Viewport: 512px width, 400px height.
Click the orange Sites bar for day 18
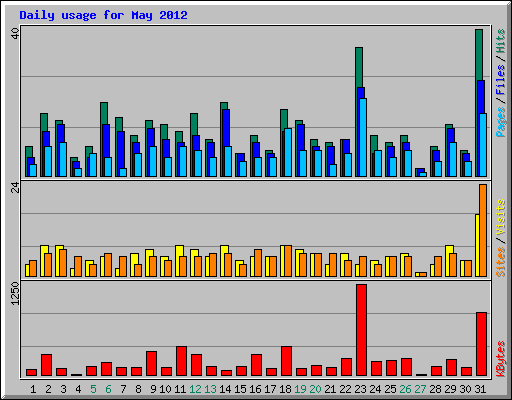tap(288, 261)
